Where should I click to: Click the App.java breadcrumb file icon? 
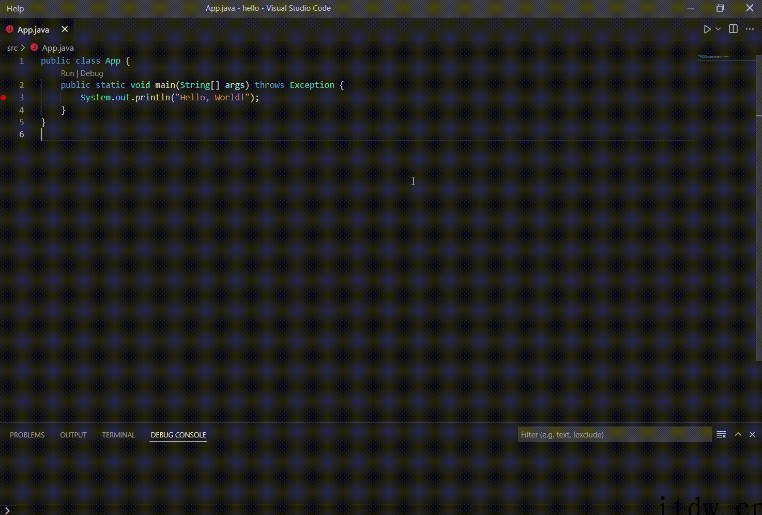click(x=34, y=48)
